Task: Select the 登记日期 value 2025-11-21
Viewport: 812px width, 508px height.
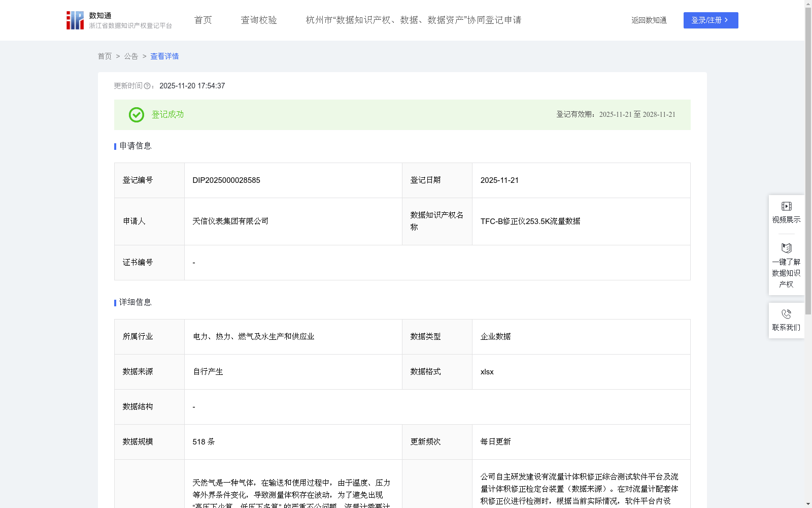Action: [x=499, y=180]
